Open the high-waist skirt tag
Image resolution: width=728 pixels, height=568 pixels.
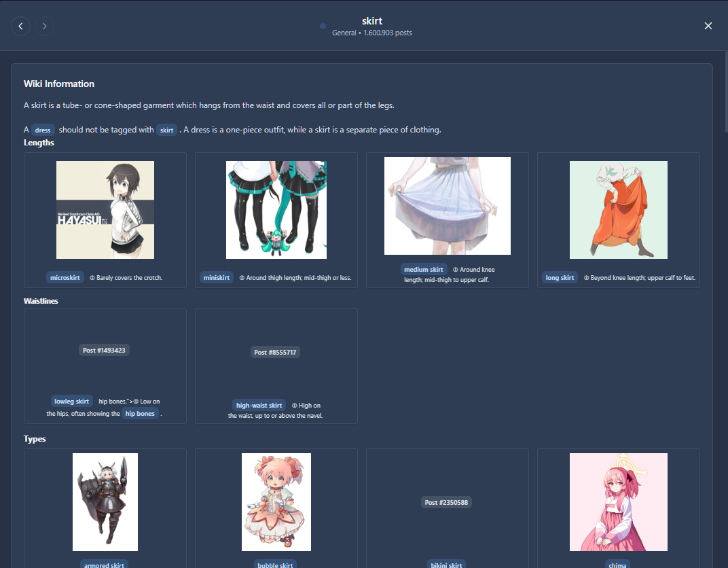pos(259,406)
